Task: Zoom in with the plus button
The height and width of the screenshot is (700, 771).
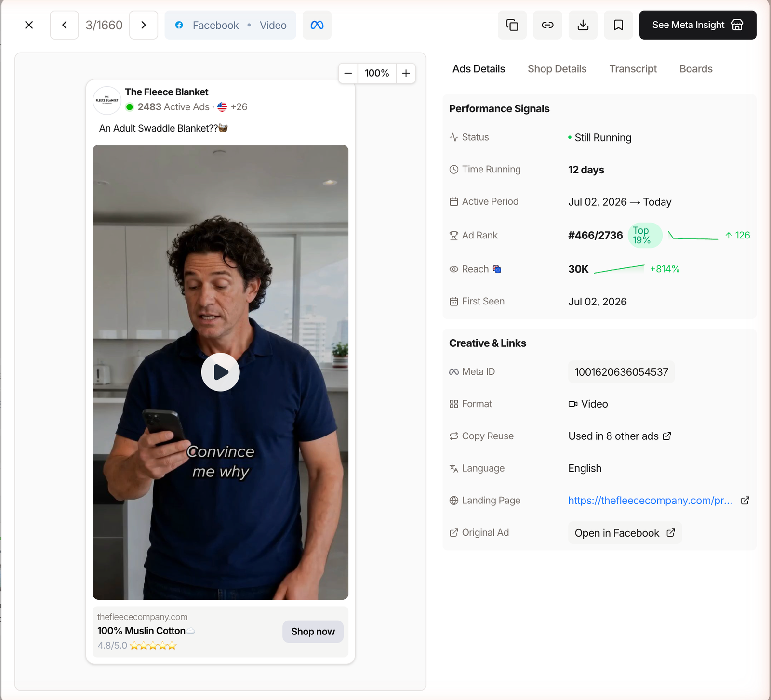Action: pyautogui.click(x=406, y=73)
